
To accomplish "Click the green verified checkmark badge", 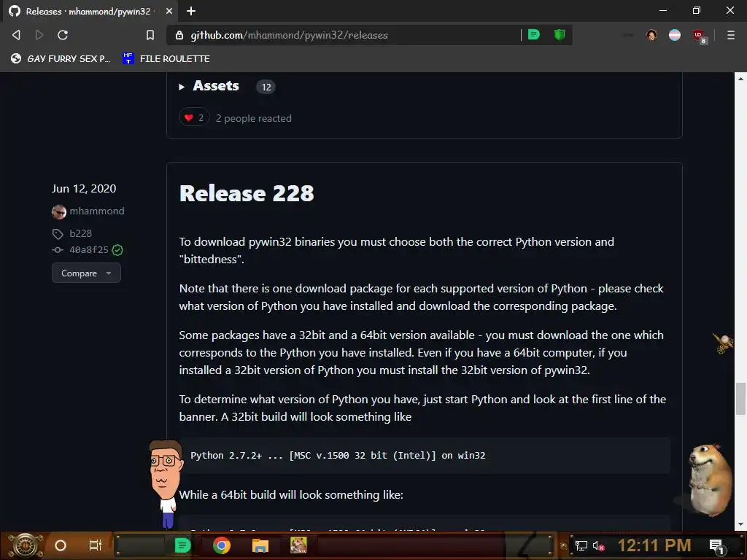I will point(117,250).
